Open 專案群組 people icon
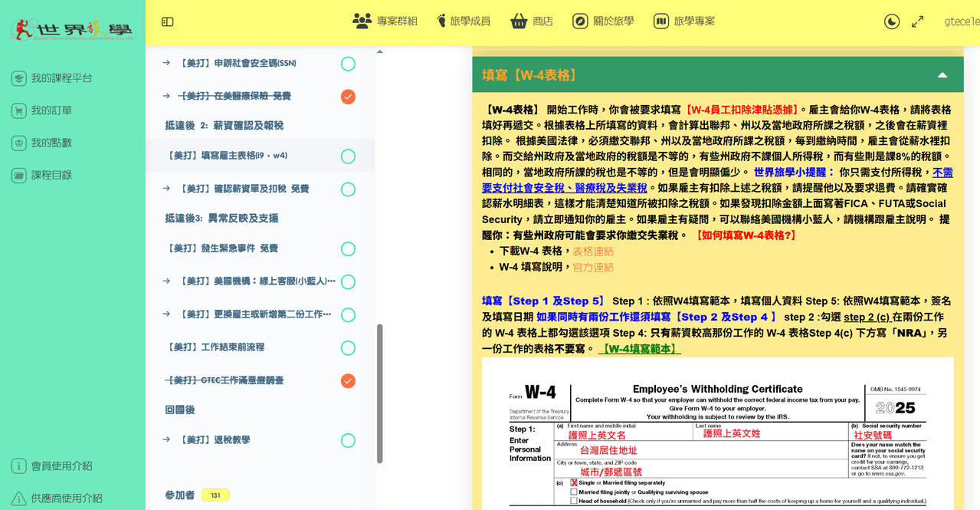This screenshot has width=980, height=510. point(362,21)
